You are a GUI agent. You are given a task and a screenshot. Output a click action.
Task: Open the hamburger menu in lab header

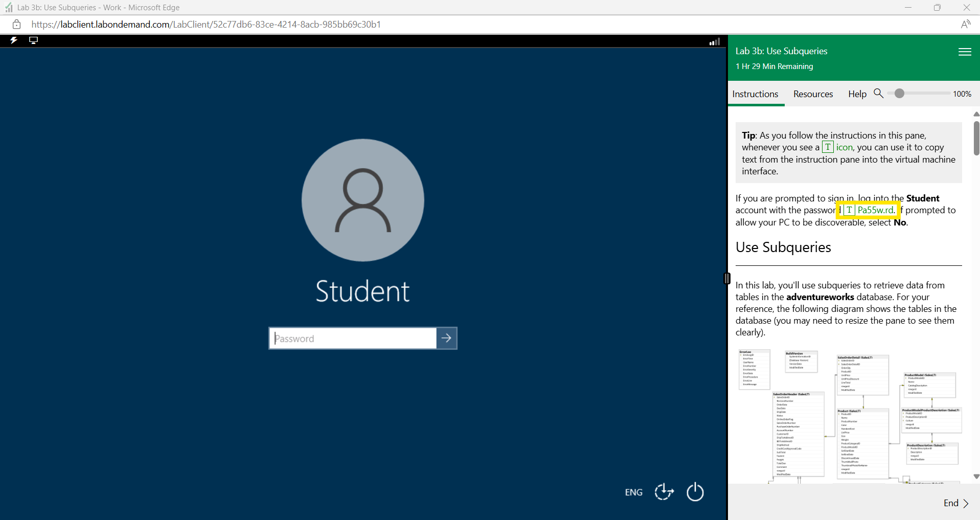coord(965,52)
